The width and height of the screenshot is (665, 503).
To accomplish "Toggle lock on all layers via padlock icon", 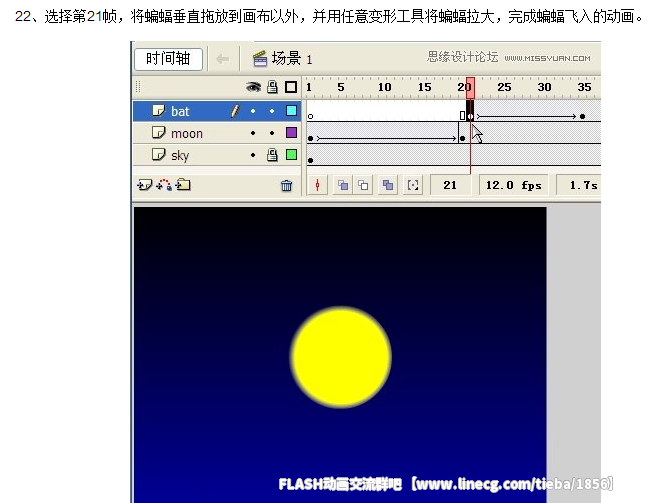I will click(271, 88).
